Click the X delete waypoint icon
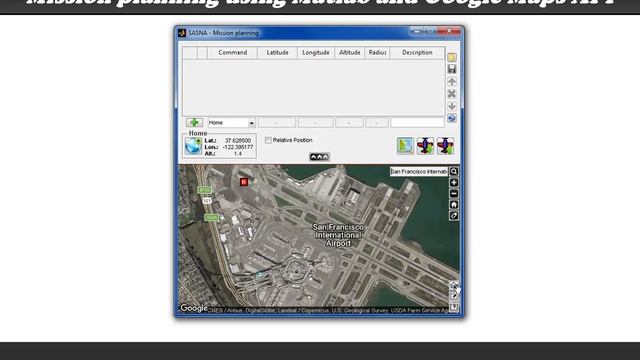640x360 pixels. tap(452, 94)
